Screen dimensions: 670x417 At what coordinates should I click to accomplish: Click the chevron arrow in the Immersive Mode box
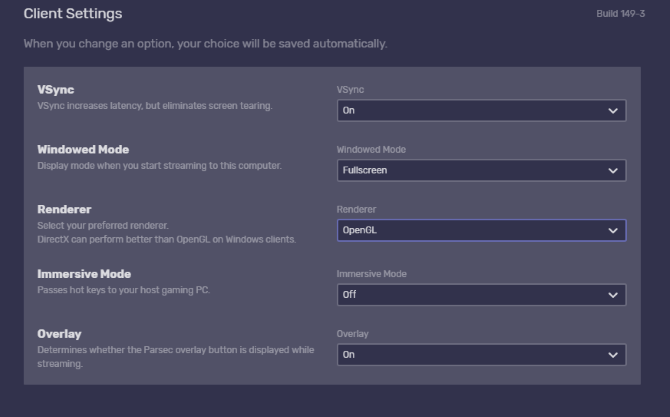pos(613,295)
